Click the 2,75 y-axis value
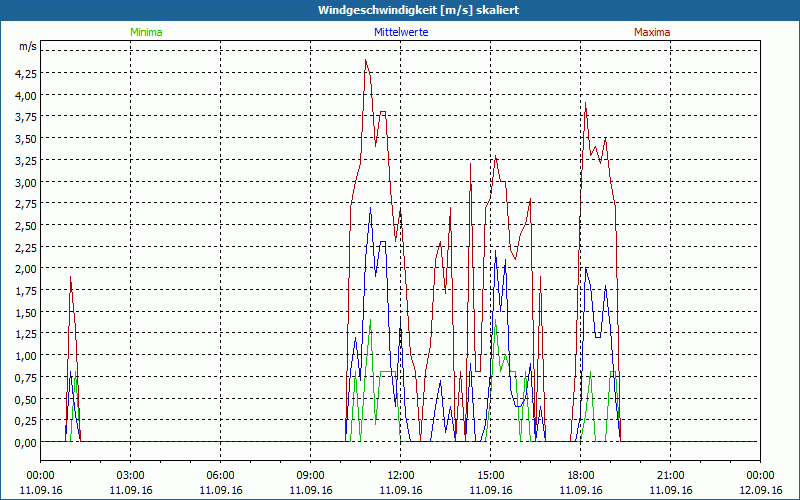The width and height of the screenshot is (800, 500). 26,204
